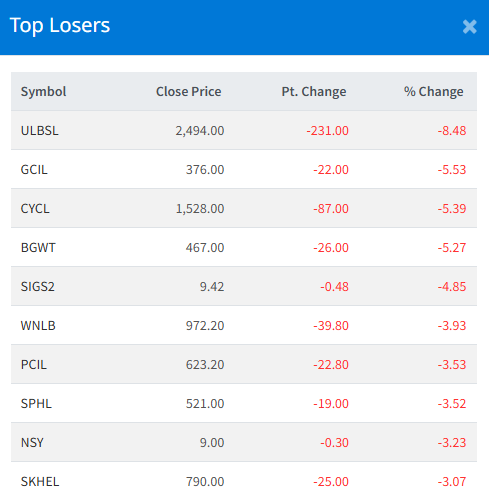Select the -8.48 percent change value

coord(452,131)
